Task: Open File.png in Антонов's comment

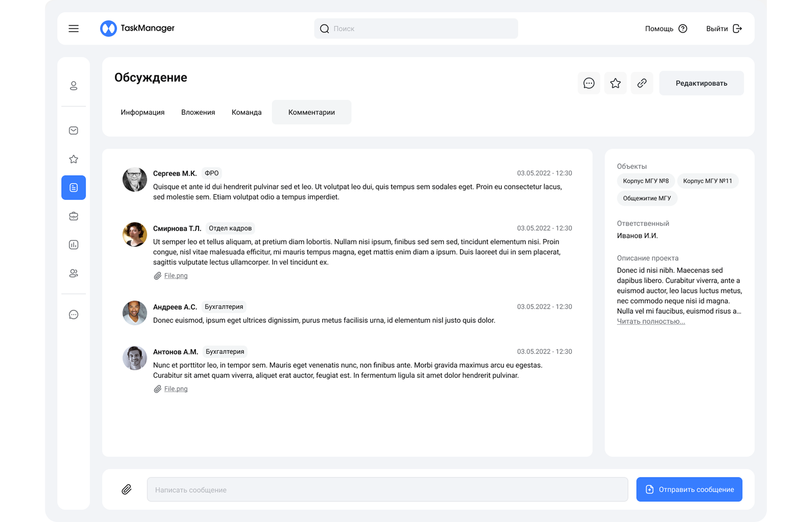Action: pyautogui.click(x=175, y=389)
